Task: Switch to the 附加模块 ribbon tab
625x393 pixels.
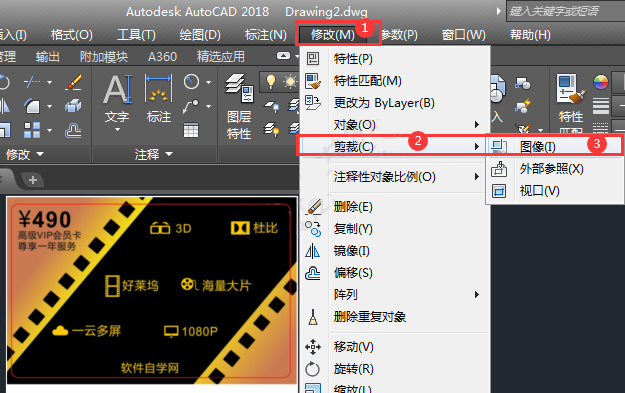Action: point(104,57)
